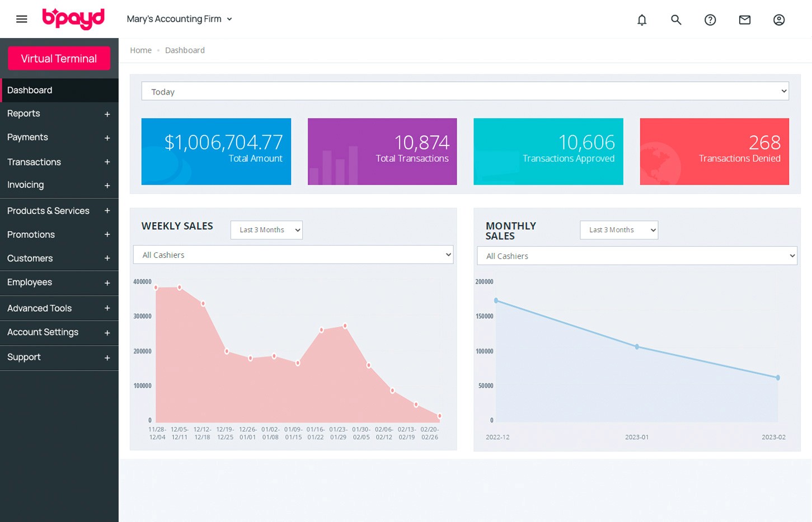Open the Customers sidebar menu
Image resolution: width=812 pixels, height=522 pixels.
pos(59,258)
